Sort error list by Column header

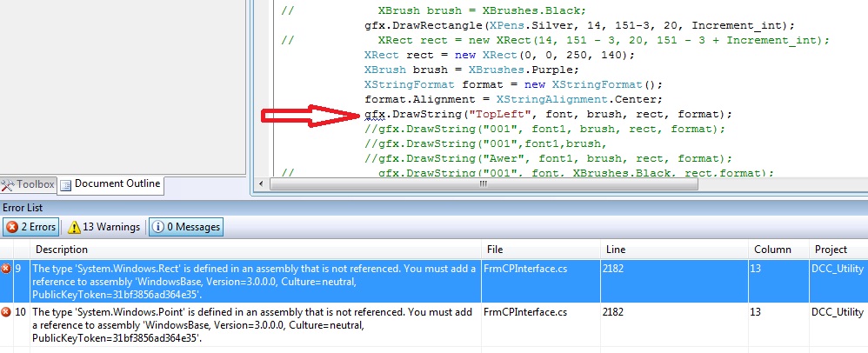coord(778,250)
